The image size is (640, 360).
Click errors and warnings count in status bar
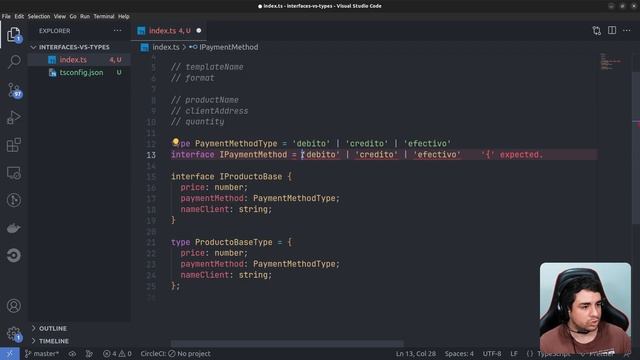coord(117,353)
